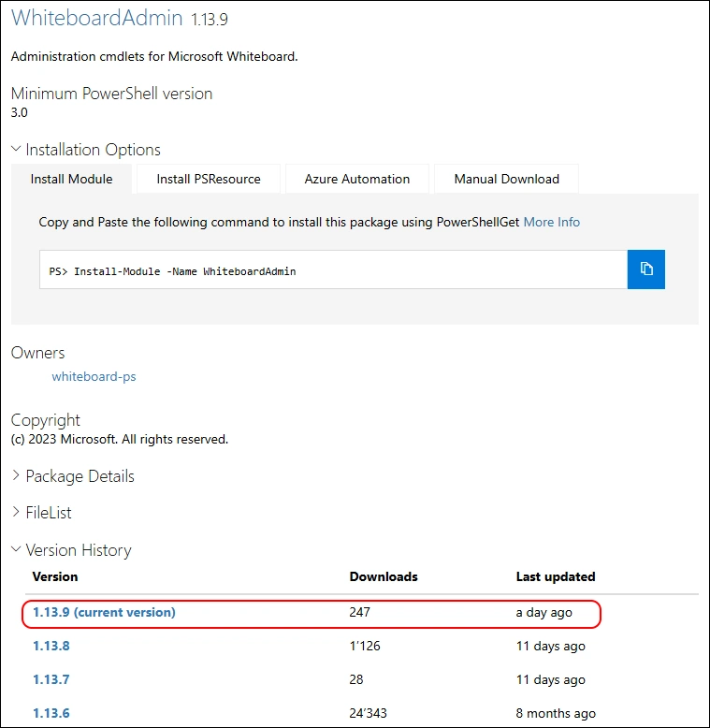
Task: Click the Version column header
Action: [55, 576]
